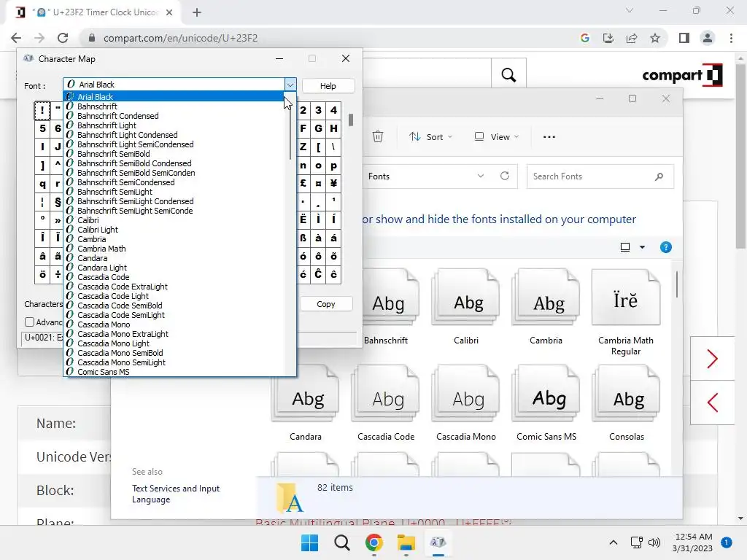The height and width of the screenshot is (560, 747).
Task: Change the Fonts window layout icon
Action: [x=625, y=247]
